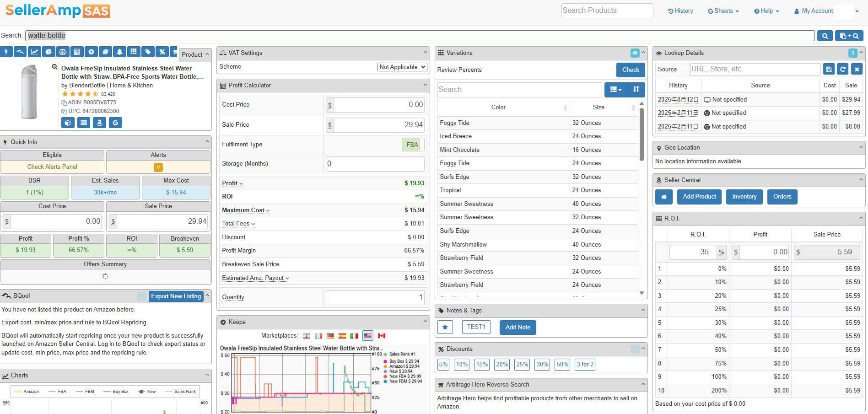Collapse the Variations panel
Screen dimensions: 868x414
pos(643,53)
